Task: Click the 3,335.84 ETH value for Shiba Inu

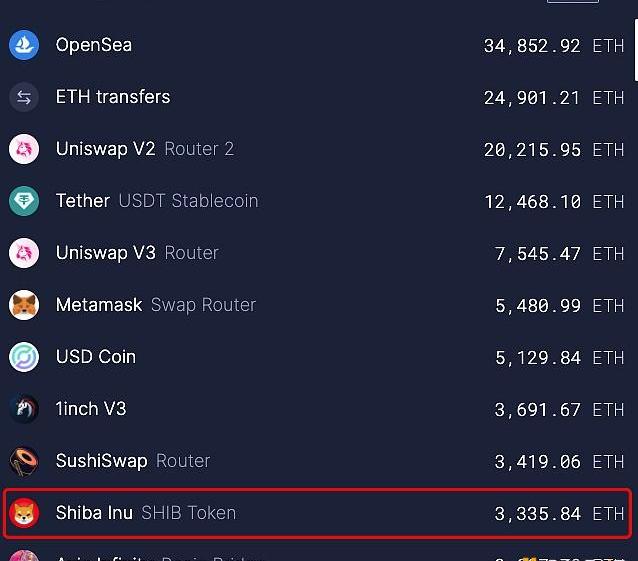Action: click(559, 514)
